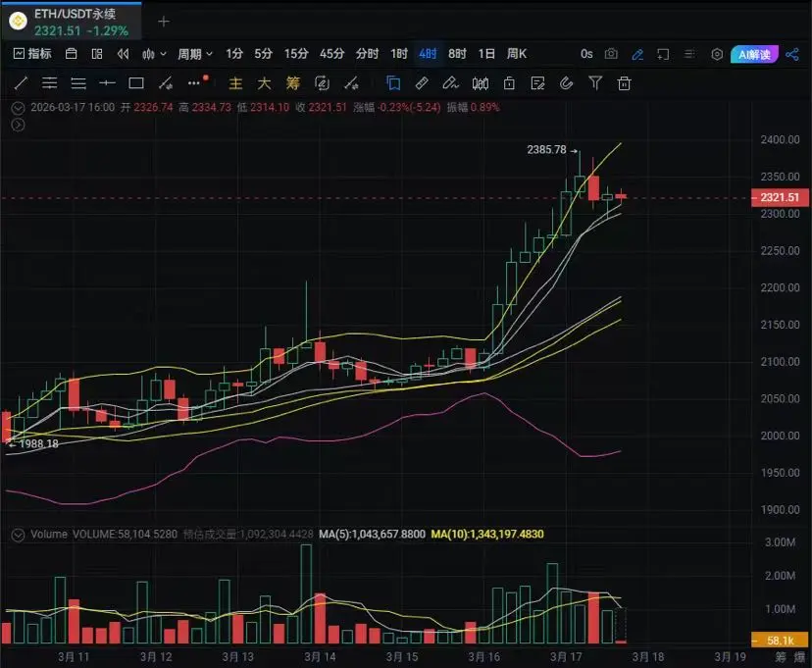Open the list menu icon
Image resolution: width=812 pixels, height=668 pixels.
(x=689, y=54)
